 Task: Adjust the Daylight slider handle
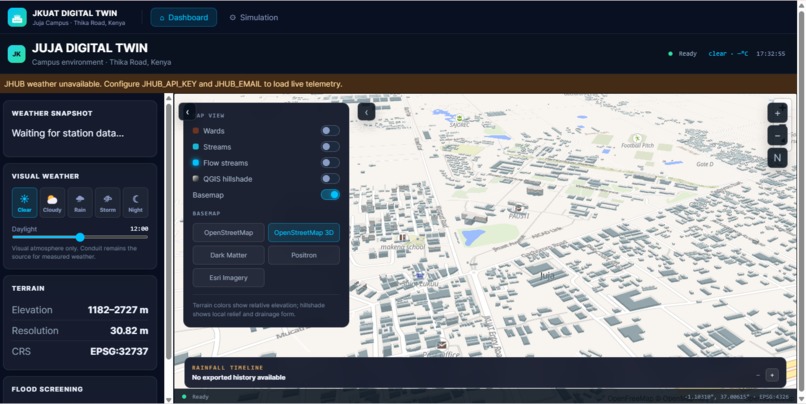[x=80, y=237]
